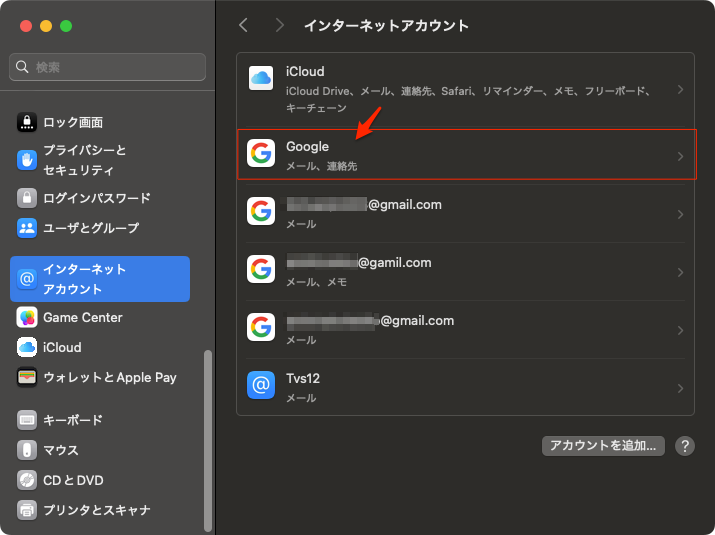Select the CD & DVD (CDとDVD) icon
This screenshot has width=715, height=535.
27,480
